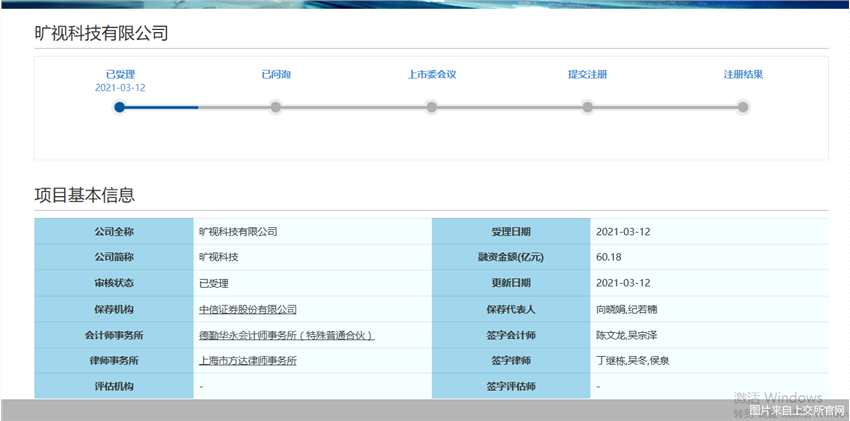Click the 已受理 blue progress dot
Screen dimensions: 850x421
coord(120,107)
